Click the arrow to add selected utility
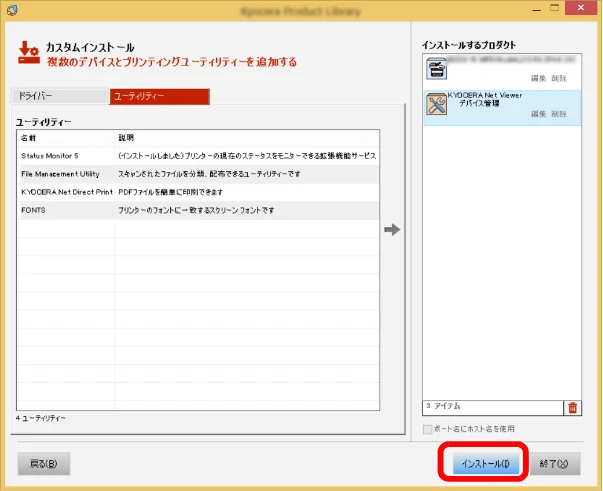The height and width of the screenshot is (491, 603). (392, 230)
